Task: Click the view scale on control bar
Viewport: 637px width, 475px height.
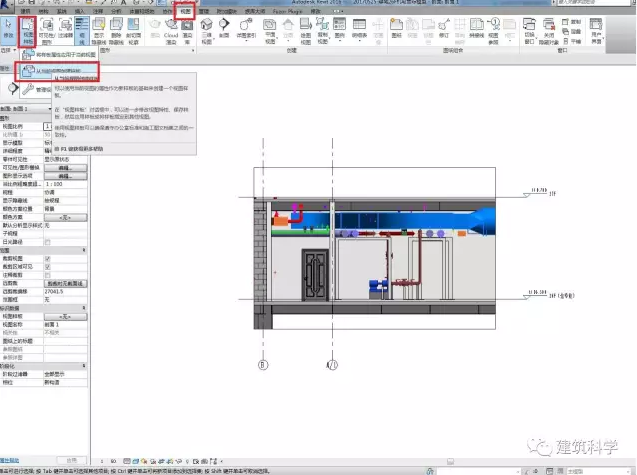Action: [108, 461]
